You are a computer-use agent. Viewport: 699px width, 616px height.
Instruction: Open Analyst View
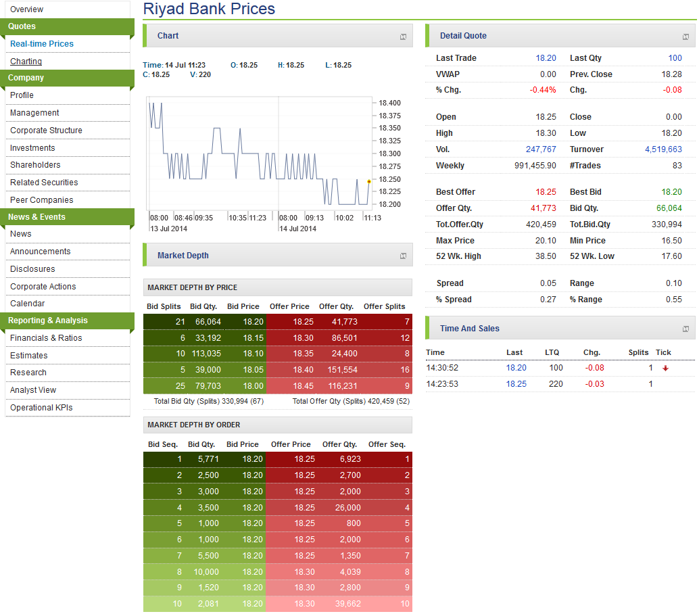click(x=33, y=390)
